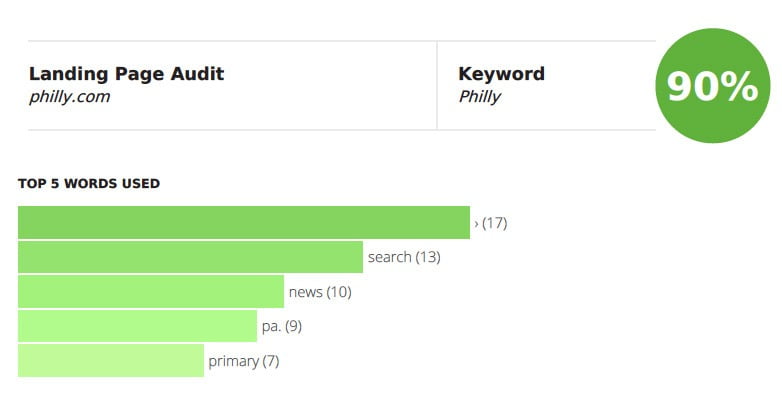Click the divider between Audit and Keyword
782x408 pixels.
click(x=437, y=85)
